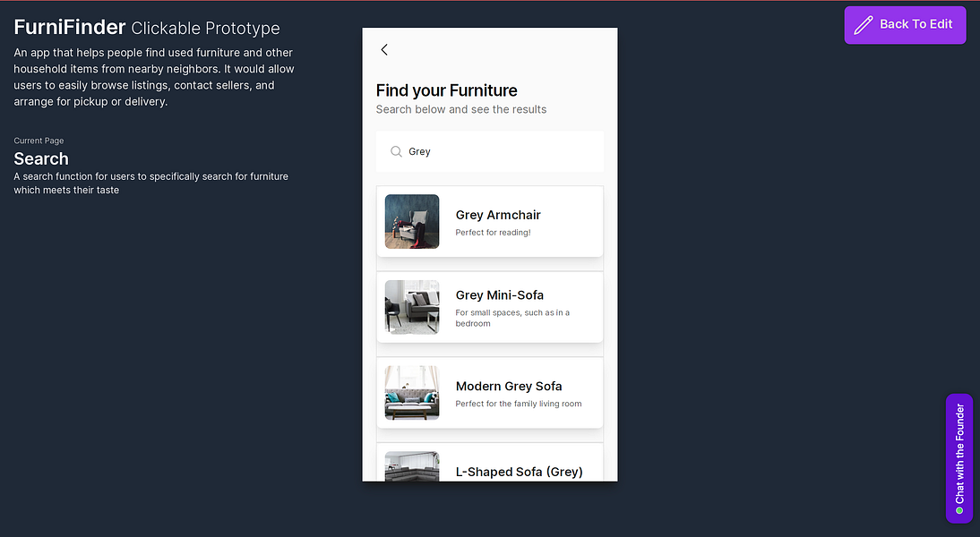Click the app description paragraph about used furniture
This screenshot has width=980, height=537.
154,77
